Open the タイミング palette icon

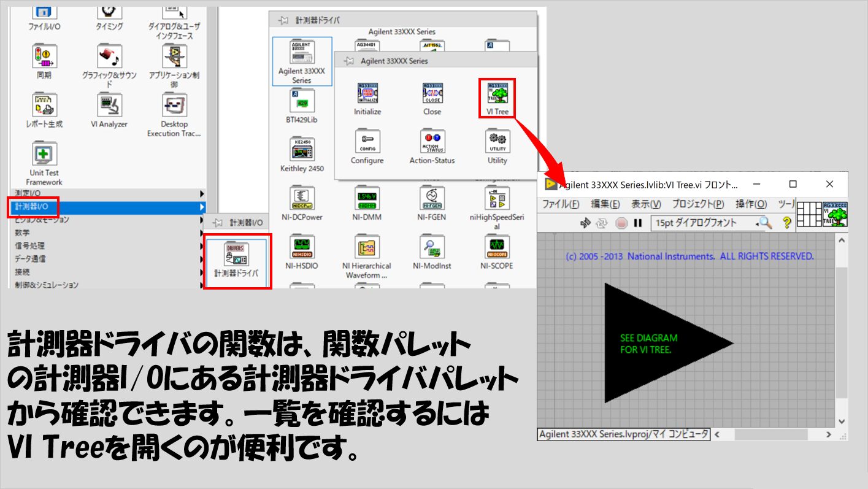coord(109,12)
